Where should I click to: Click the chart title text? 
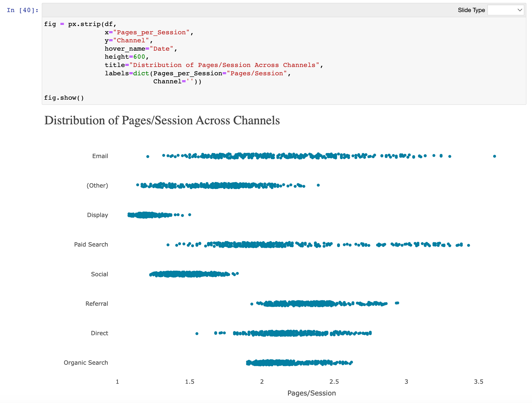[162, 120]
